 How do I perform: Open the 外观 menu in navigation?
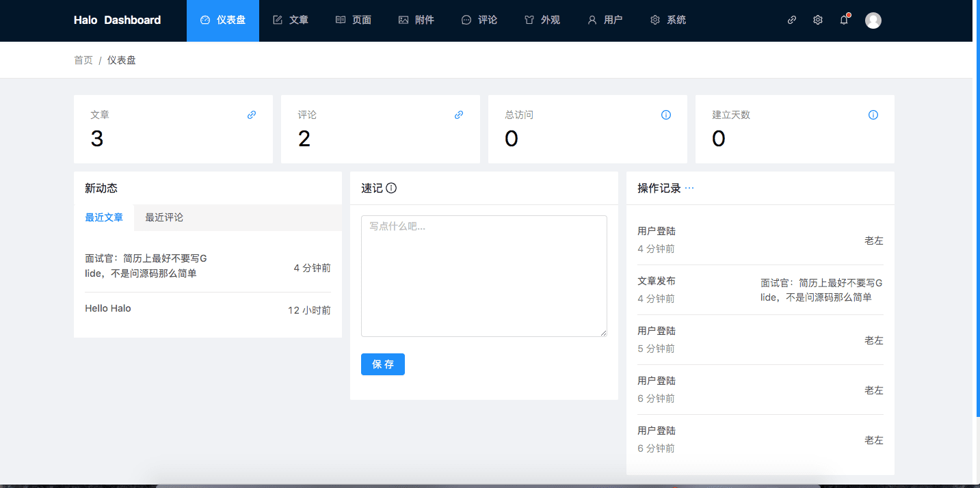point(542,21)
